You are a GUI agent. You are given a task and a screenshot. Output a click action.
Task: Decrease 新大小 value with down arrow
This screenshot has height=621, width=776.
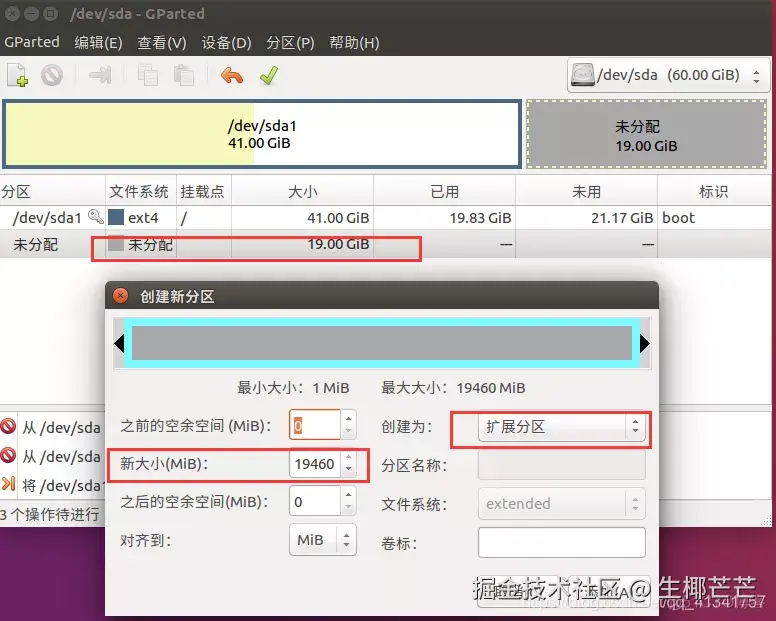click(348, 470)
